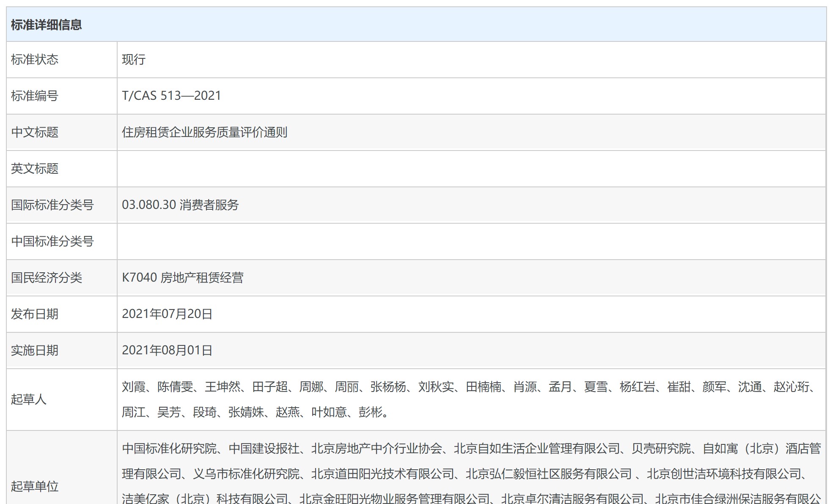Click K7040 房地产租赁经营 value
This screenshot has width=830, height=504.
pos(182,278)
